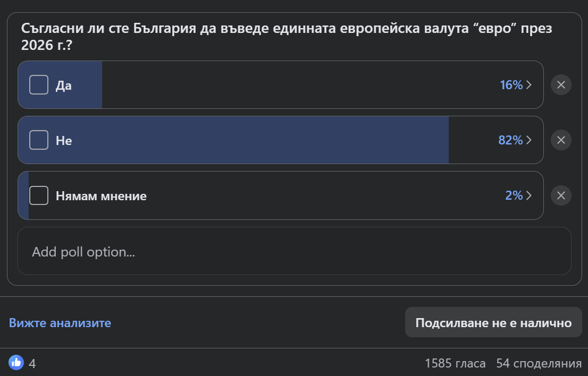Viewport: 588px width, 376px height.
Task: Open the "Вижте анализите" link
Action: [x=60, y=323]
